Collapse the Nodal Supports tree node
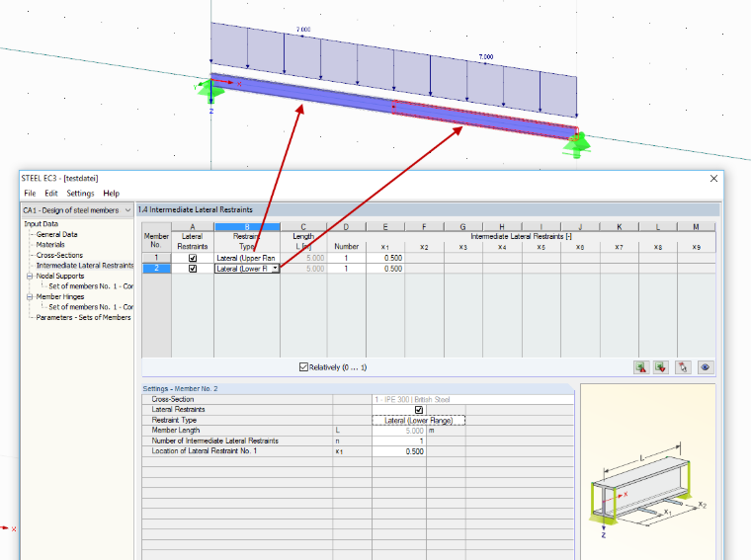This screenshot has width=751, height=560. 30,277
